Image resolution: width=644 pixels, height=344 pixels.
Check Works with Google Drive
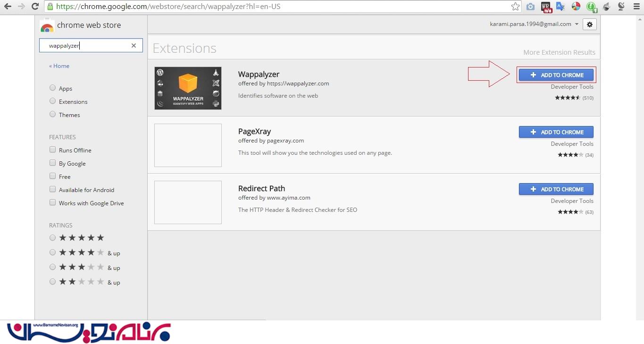pos(52,202)
